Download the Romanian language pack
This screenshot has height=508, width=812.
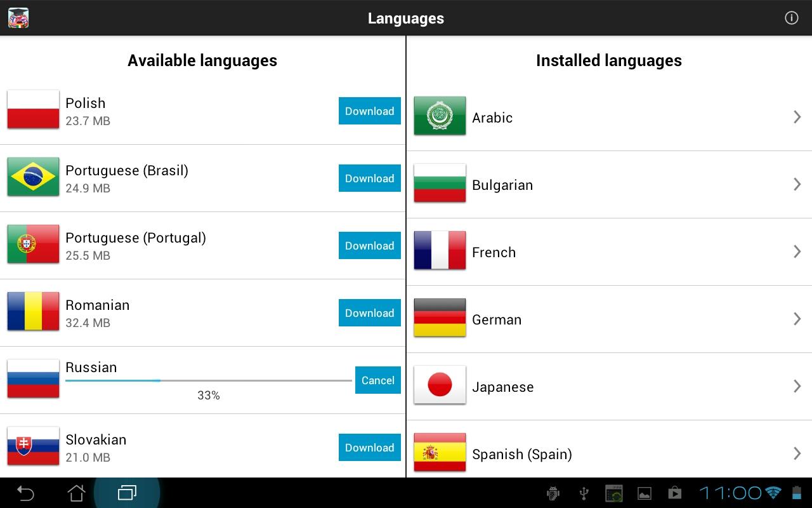tap(370, 313)
